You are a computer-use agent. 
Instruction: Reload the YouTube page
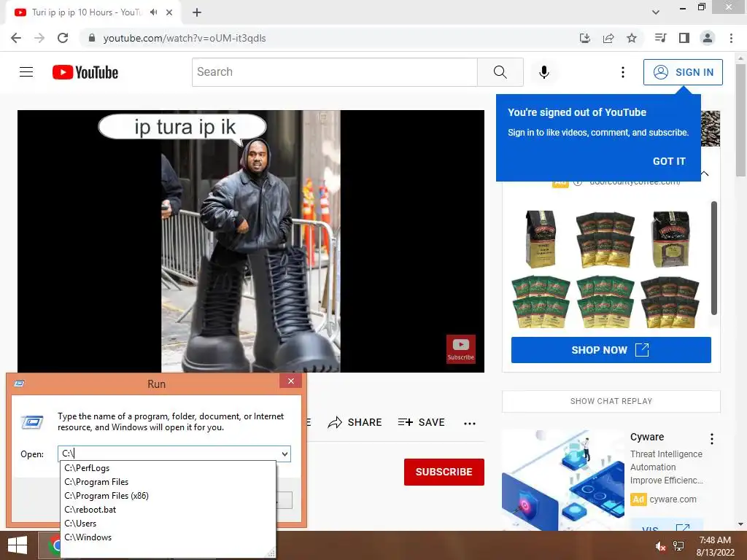tap(63, 38)
